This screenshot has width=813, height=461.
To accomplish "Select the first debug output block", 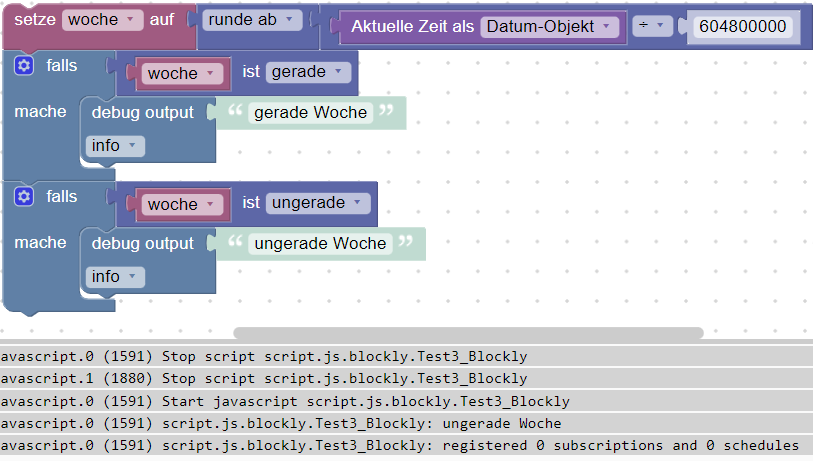I will pos(142,113).
